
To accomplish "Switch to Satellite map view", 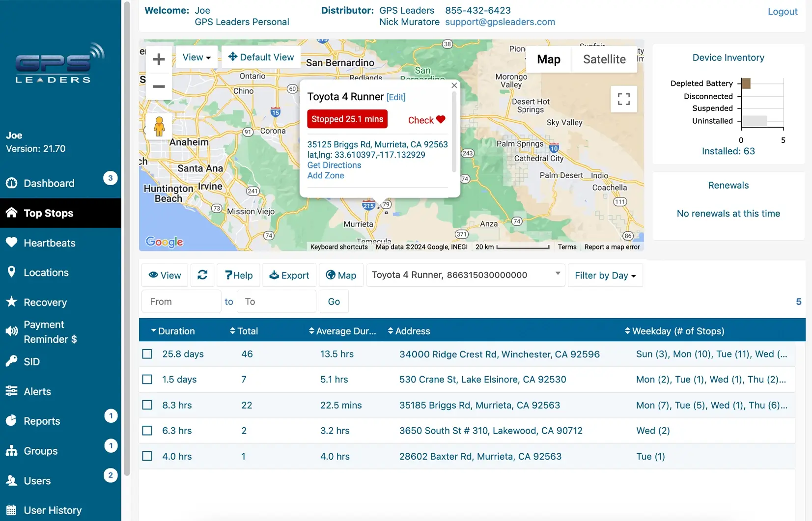I will (605, 59).
